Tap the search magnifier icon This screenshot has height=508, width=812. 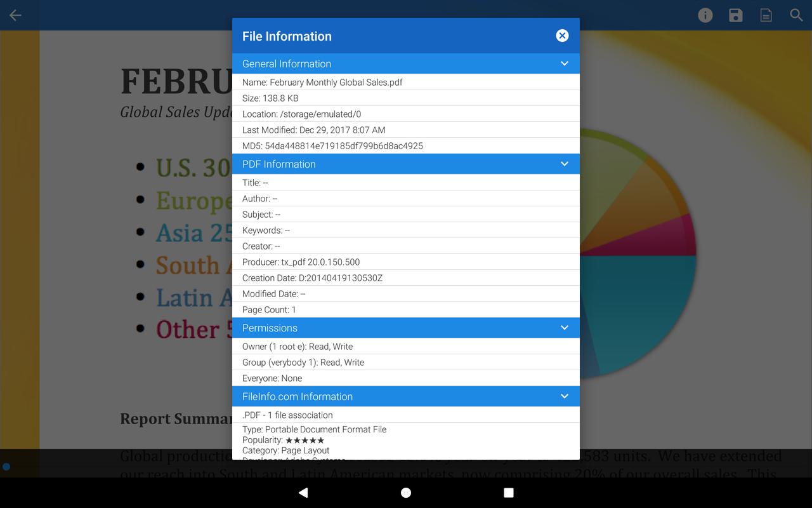pyautogui.click(x=796, y=15)
